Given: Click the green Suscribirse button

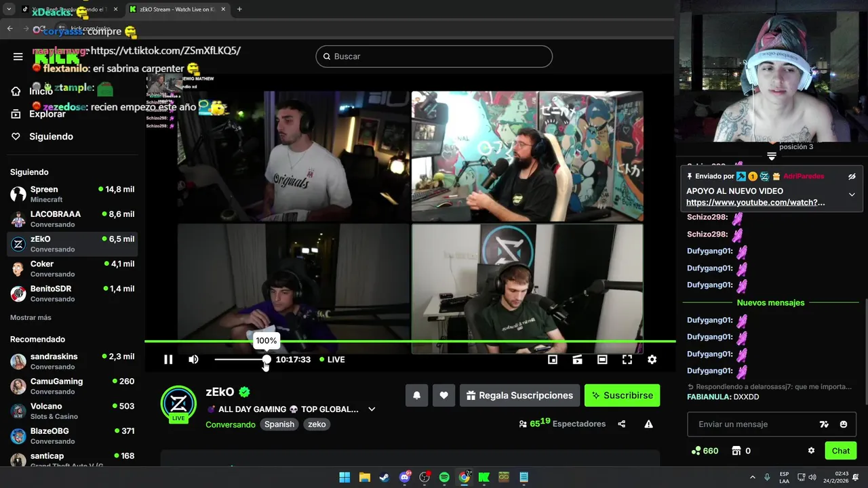Looking at the screenshot, I should coord(622,395).
